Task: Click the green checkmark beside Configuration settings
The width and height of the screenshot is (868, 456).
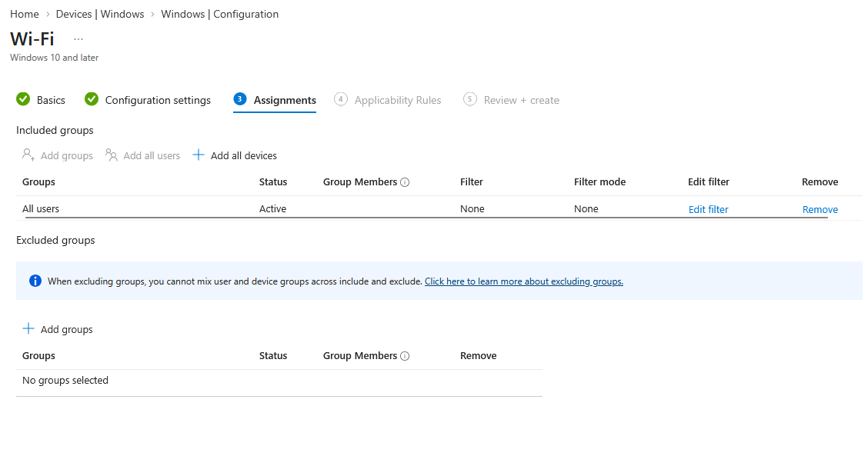Action: point(92,99)
